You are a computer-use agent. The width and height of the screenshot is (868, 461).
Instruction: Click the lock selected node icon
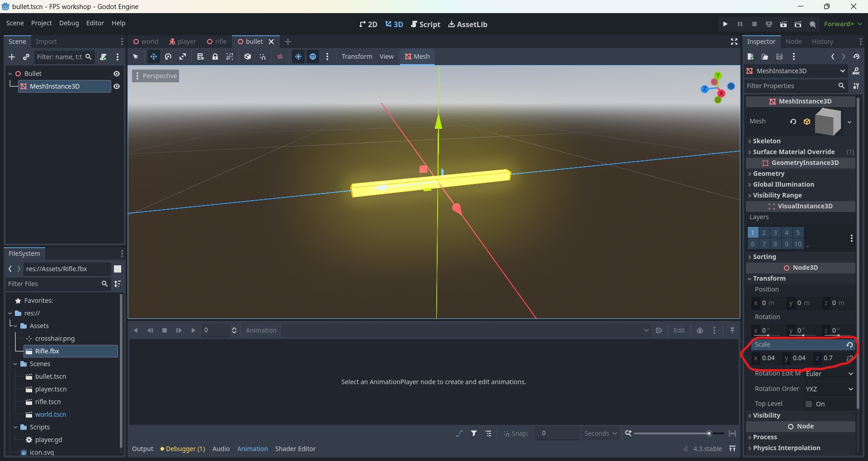(215, 56)
